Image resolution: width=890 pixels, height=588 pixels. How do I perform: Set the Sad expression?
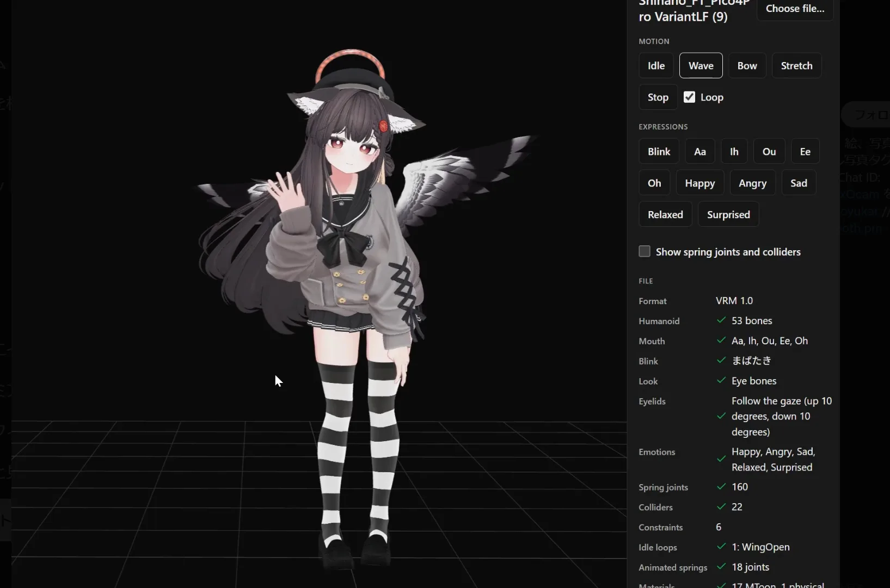(x=799, y=183)
